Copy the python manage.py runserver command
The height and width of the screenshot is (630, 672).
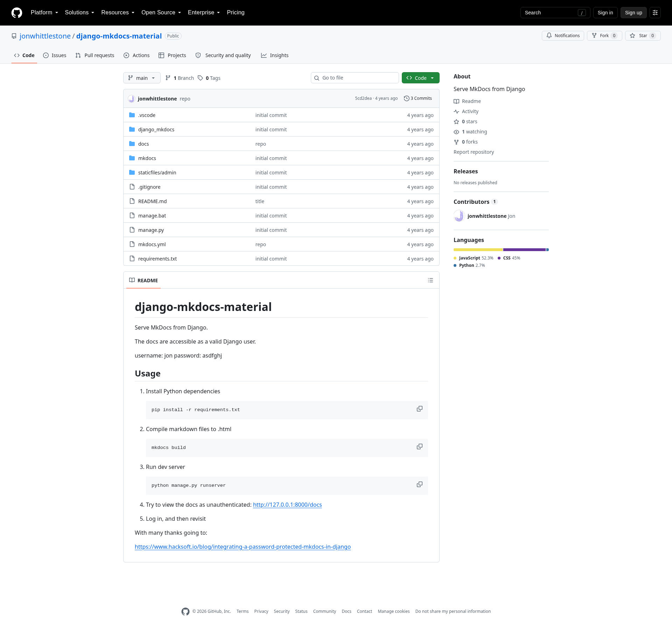click(420, 485)
